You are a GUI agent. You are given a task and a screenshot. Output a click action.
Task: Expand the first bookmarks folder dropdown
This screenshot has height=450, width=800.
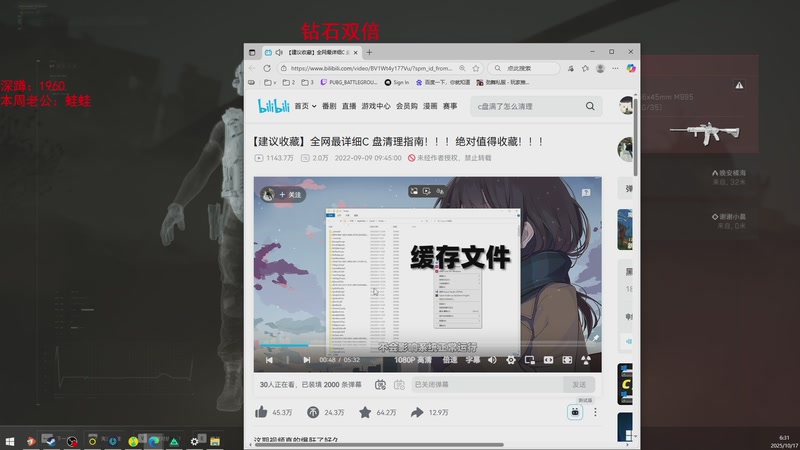coord(270,82)
